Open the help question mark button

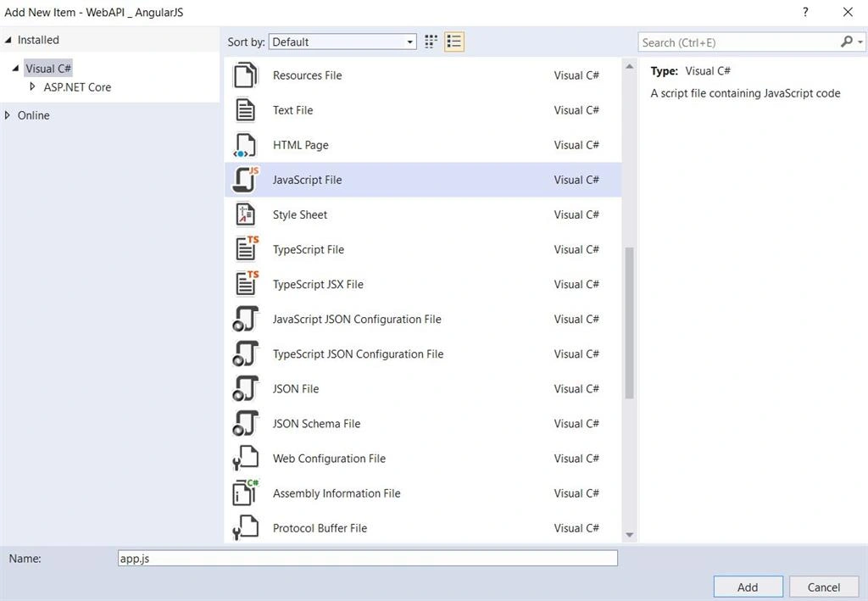[x=805, y=12]
